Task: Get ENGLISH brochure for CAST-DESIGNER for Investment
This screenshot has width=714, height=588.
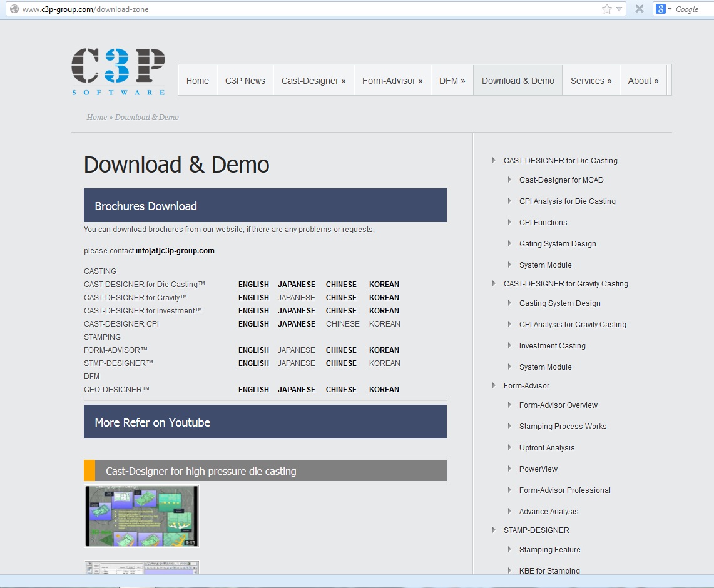Action: coord(253,311)
